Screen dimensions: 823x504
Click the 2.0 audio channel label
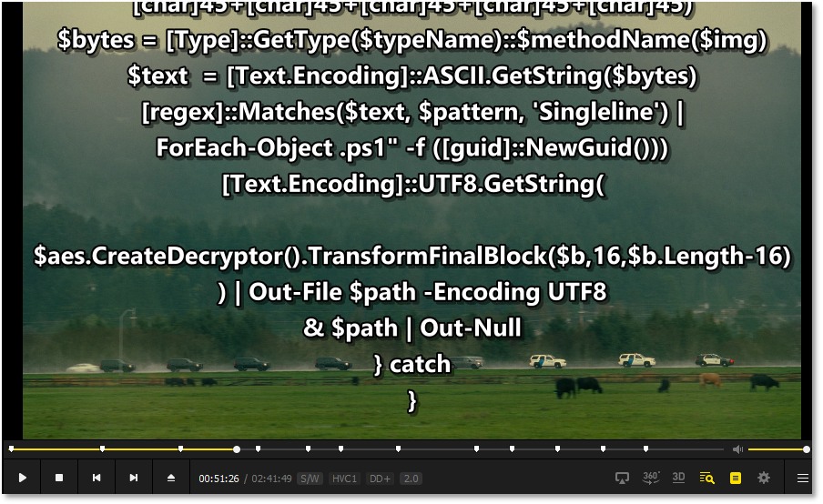click(411, 479)
